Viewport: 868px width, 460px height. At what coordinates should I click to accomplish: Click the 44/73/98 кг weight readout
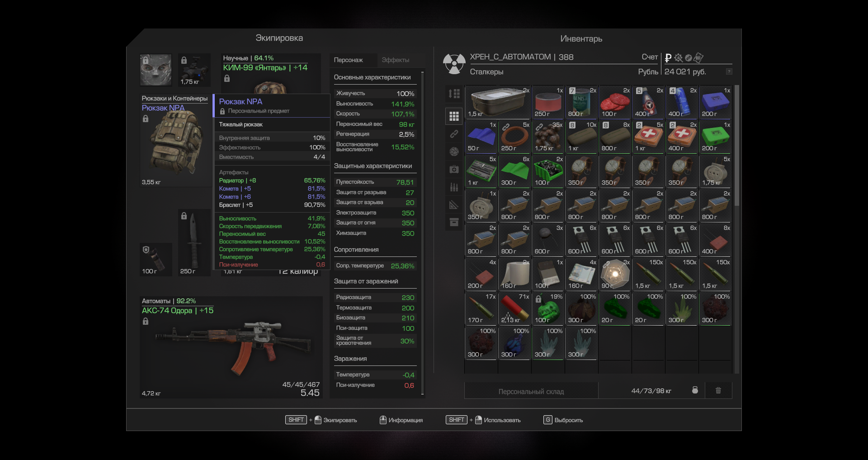[x=651, y=391]
